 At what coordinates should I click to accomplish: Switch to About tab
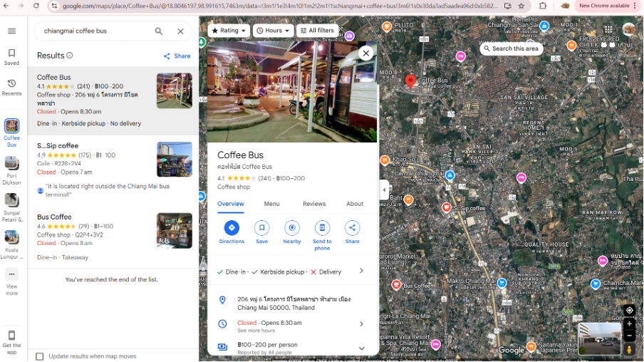coord(355,204)
